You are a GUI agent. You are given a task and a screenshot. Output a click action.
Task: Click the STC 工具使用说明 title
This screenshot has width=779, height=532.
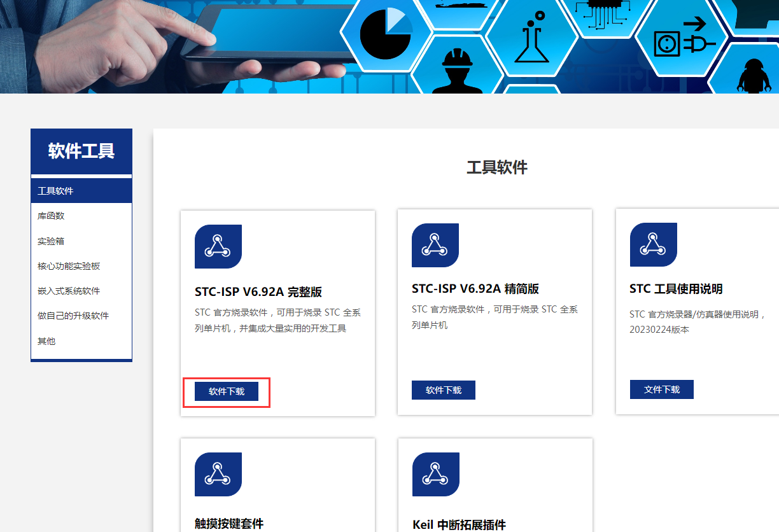coord(676,289)
